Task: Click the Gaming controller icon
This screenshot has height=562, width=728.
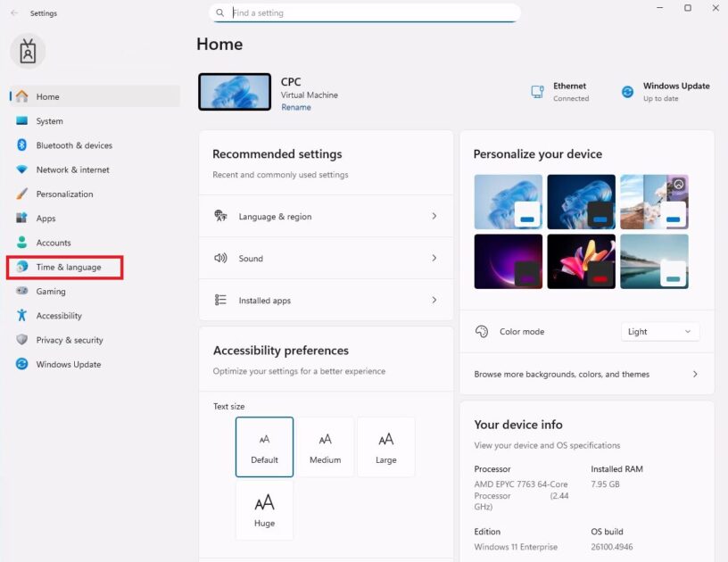Action: click(x=21, y=291)
